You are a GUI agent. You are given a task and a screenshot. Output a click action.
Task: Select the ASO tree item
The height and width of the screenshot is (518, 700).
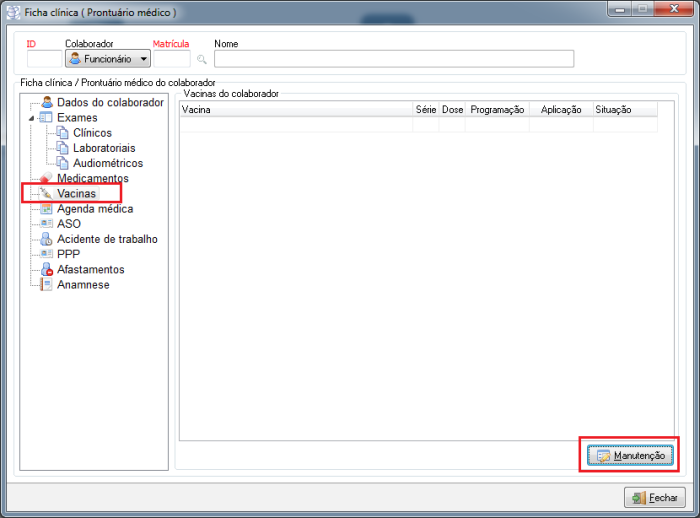[x=69, y=224]
